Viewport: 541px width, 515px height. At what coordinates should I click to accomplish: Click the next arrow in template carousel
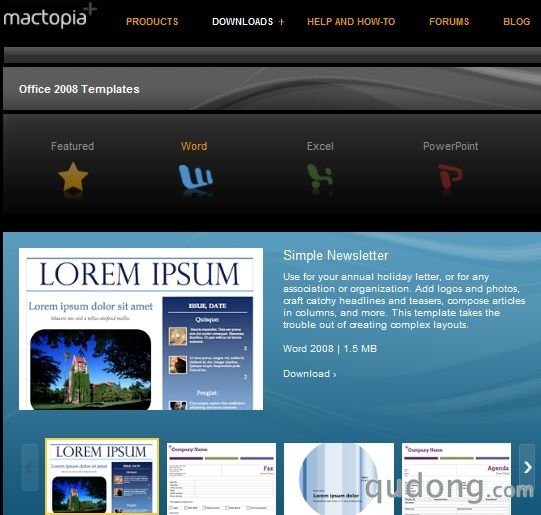[527, 467]
